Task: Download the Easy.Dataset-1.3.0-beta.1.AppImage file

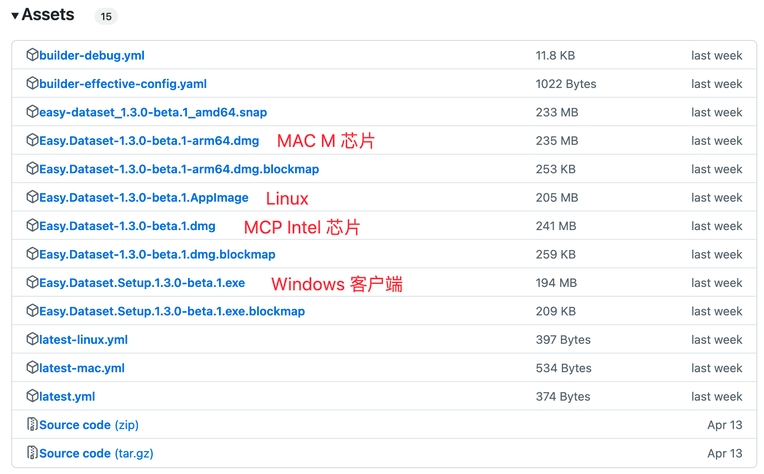Action: tap(144, 198)
